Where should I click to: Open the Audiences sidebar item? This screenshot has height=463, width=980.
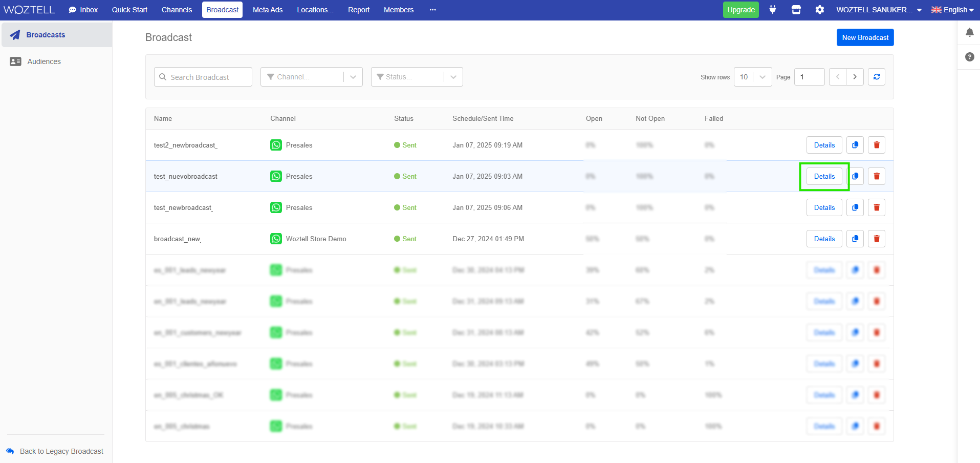(44, 61)
